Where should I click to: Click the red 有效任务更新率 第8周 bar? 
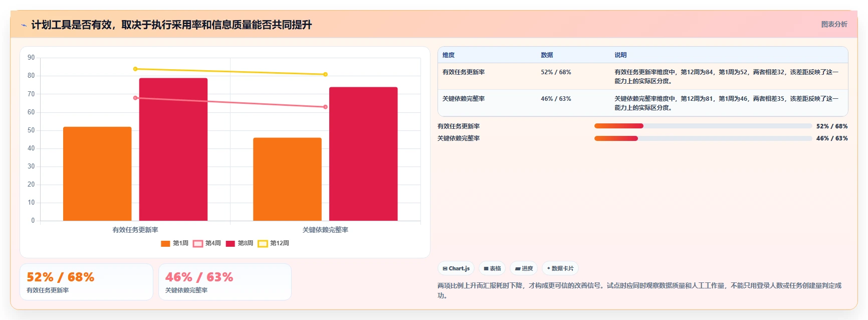coord(173,149)
